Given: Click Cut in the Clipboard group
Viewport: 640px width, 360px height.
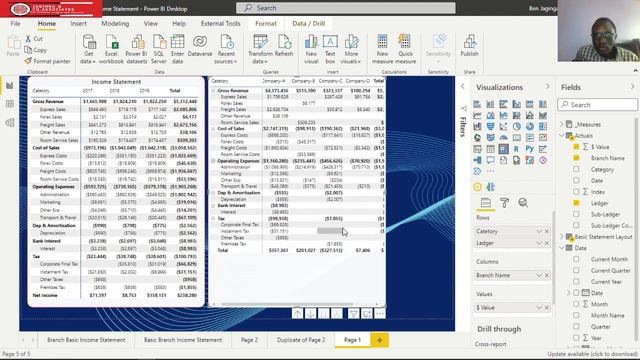Looking at the screenshot, I should [34, 39].
